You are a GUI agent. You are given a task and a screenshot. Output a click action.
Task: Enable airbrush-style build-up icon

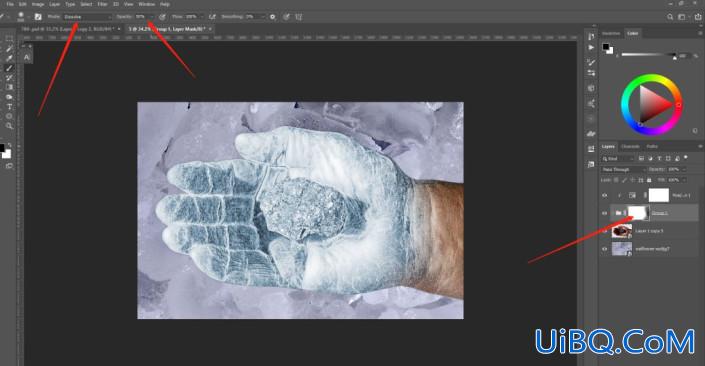click(x=212, y=17)
